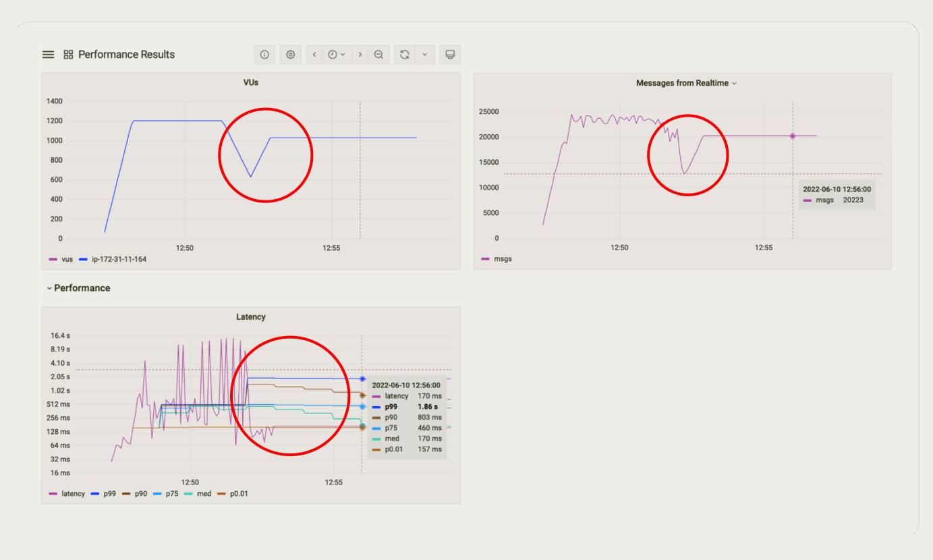Shift time range backward with left arrow

click(x=314, y=55)
